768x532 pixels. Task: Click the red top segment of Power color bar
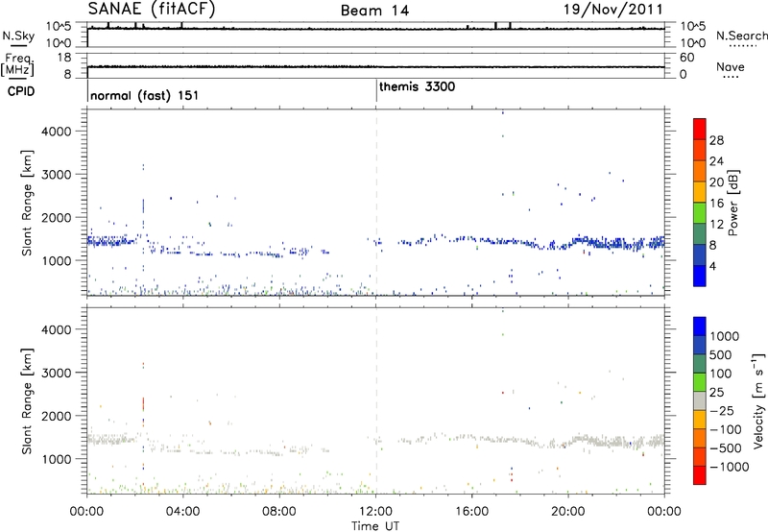700,128
